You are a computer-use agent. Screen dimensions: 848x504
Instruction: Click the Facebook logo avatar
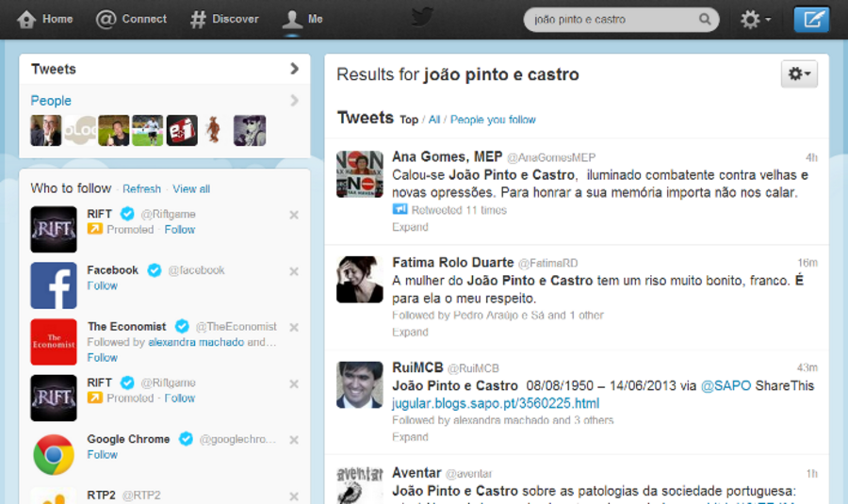[54, 285]
